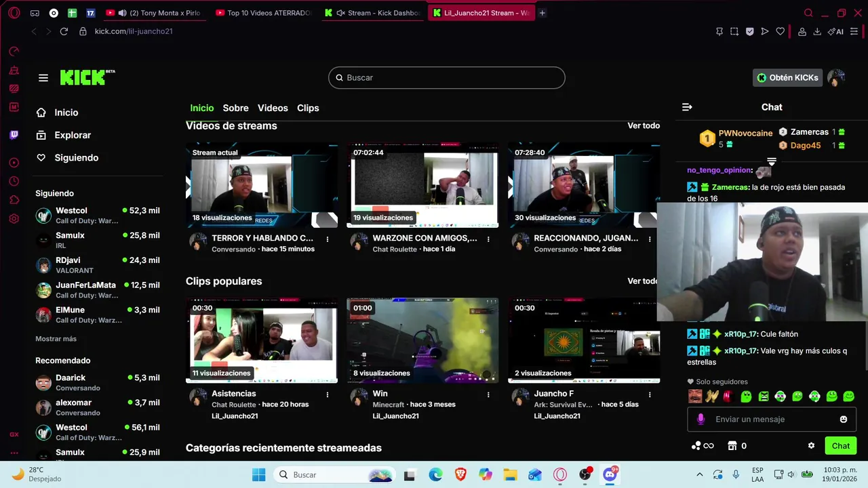Viewport: 868px width, 488px height.
Task: Open options menu for Juancho F clip
Action: [650, 394]
